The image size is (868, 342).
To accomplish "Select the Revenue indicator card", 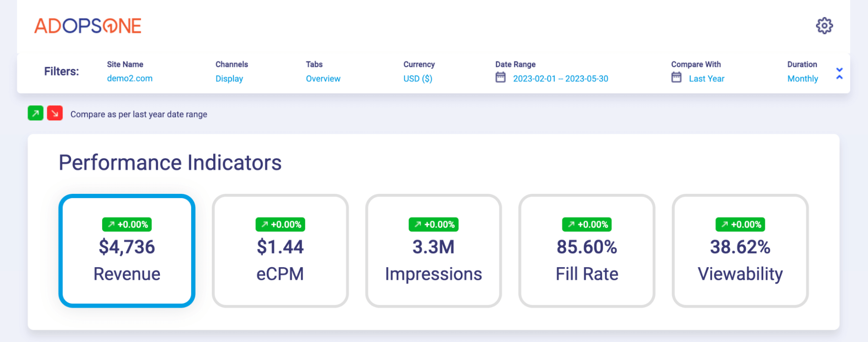I will coord(127,261).
